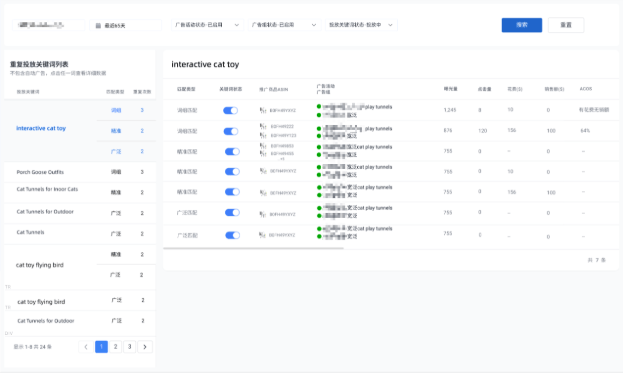
Task: Select page 2 in keyword list pagination
Action: [115, 347]
